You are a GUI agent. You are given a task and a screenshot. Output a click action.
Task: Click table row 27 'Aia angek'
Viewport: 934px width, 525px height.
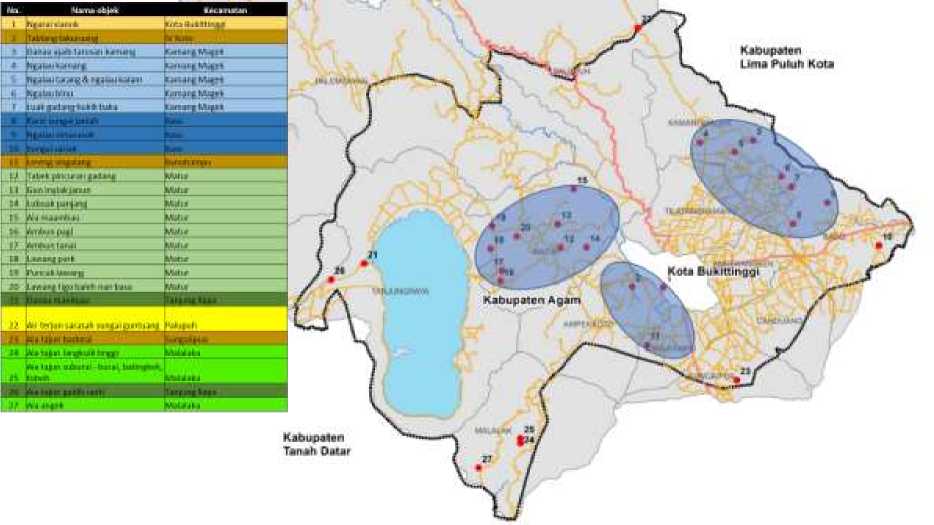point(144,404)
